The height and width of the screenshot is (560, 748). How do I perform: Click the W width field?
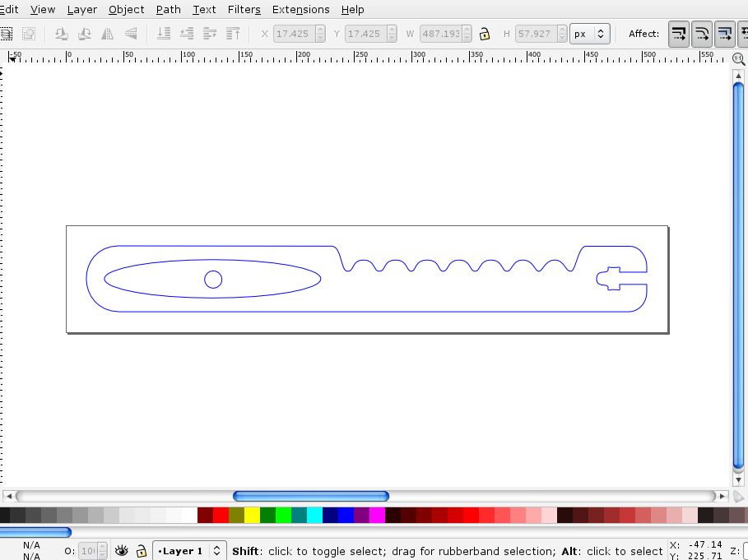441,34
